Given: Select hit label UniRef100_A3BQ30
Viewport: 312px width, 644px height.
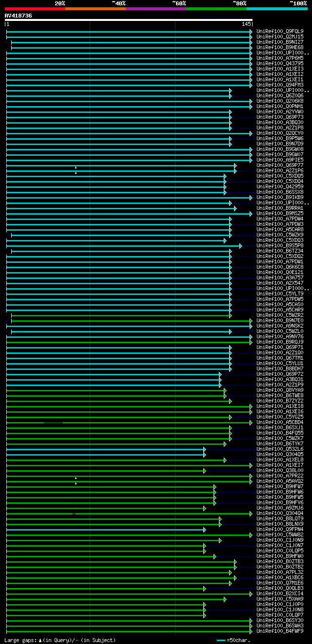Looking at the screenshot, I should pyautogui.click(x=280, y=122).
